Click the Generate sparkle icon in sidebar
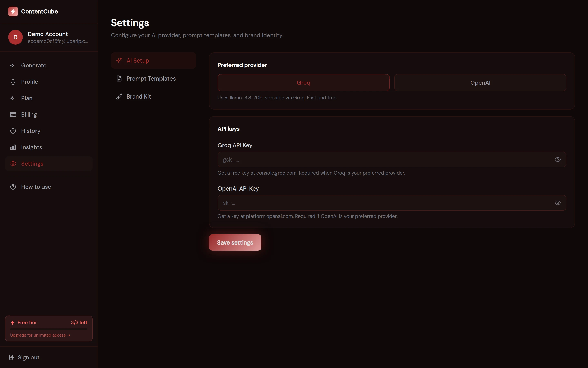The width and height of the screenshot is (588, 368). 13,65
